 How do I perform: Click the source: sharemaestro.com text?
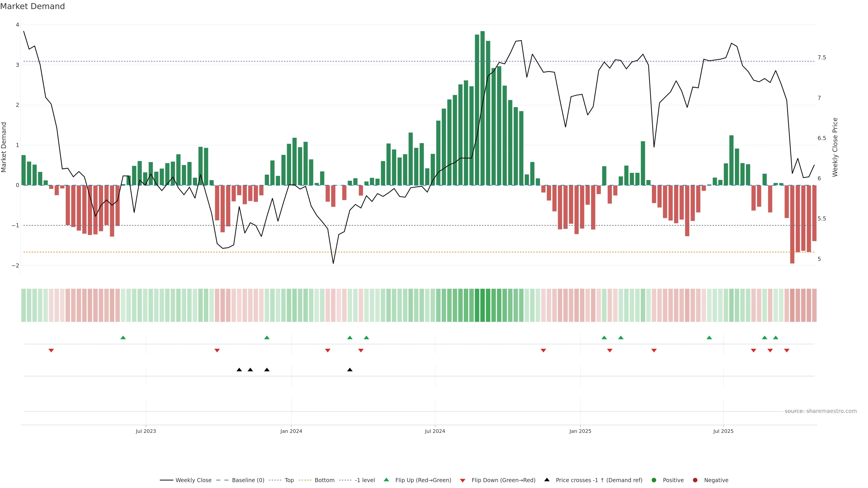tap(821, 411)
